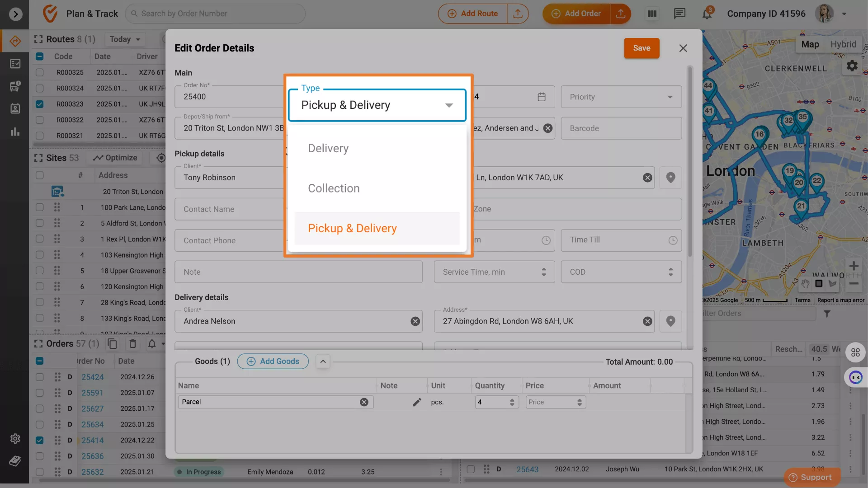The image size is (868, 488).
Task: Click the notifications bell icon
Action: [707, 14]
